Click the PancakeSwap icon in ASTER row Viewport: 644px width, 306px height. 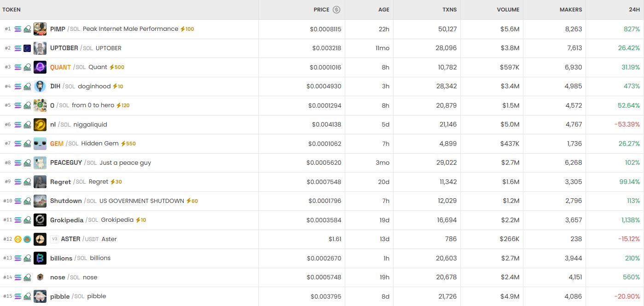(x=27, y=239)
